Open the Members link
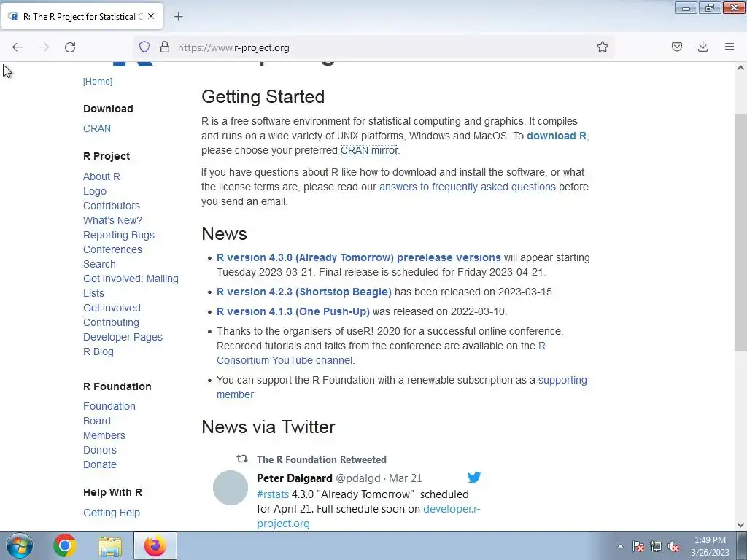Viewport: 747px width, 560px height. (104, 436)
